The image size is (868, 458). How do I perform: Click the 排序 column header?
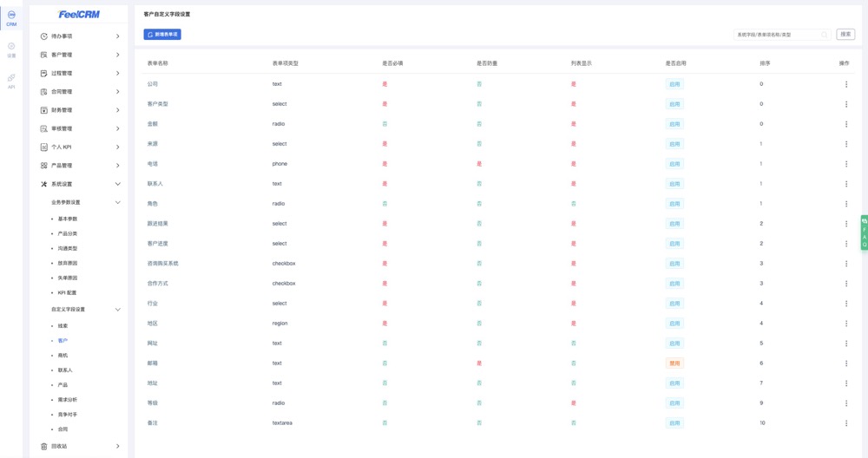pyautogui.click(x=765, y=63)
